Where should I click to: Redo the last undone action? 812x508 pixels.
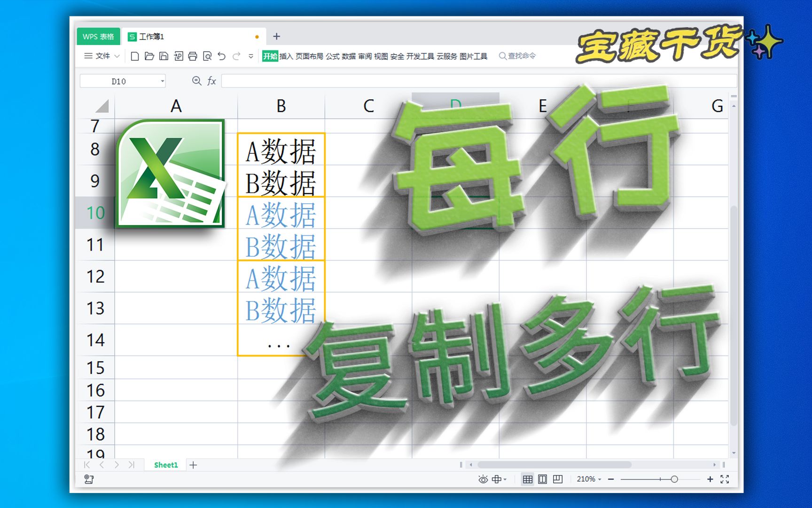(x=236, y=56)
